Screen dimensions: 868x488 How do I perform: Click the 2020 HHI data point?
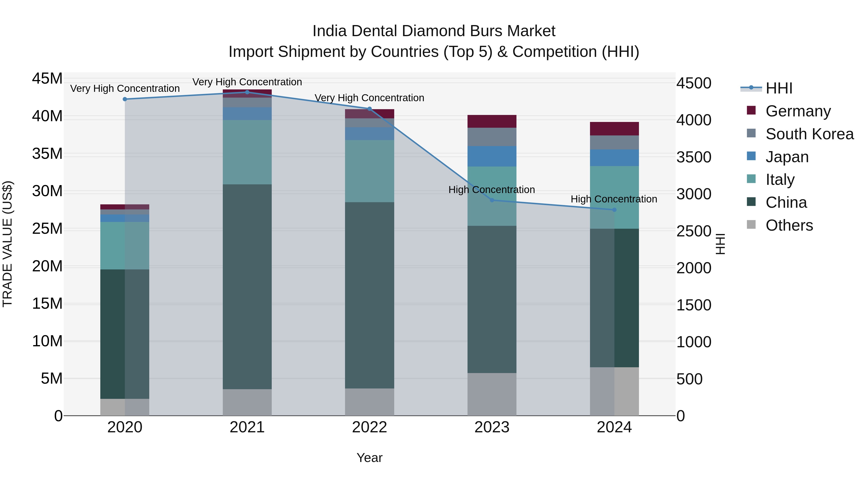pos(125,99)
